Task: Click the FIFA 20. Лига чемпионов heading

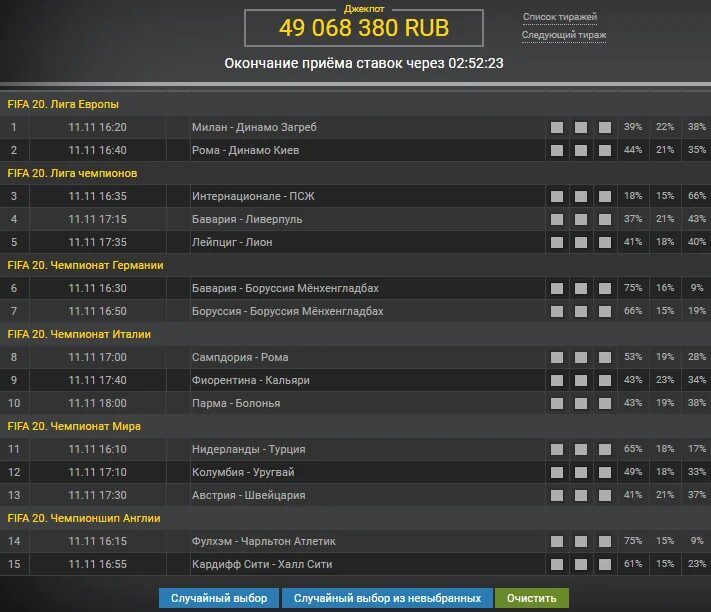Action: [x=72, y=173]
